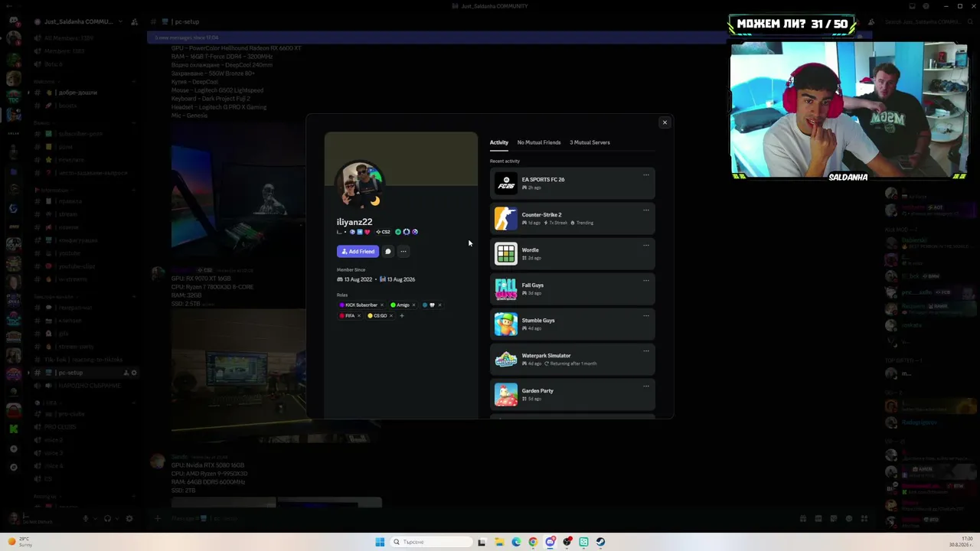Remove the KICK Subscriber role
The image size is (980, 551).
(382, 305)
